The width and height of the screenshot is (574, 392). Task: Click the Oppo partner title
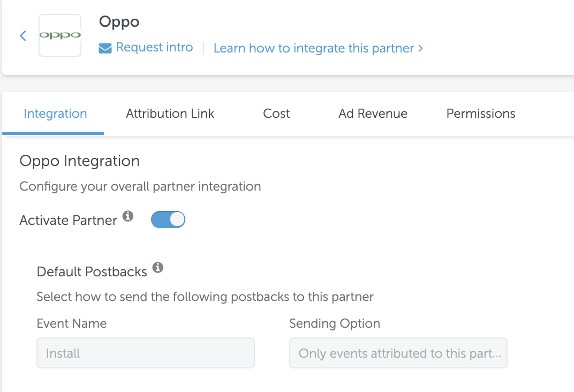tap(119, 22)
